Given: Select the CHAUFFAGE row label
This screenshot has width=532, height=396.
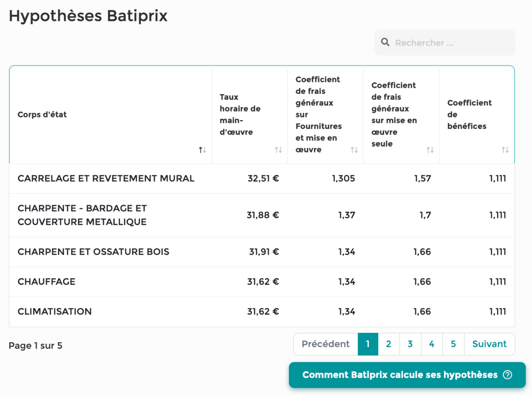Looking at the screenshot, I should pyautogui.click(x=47, y=282).
